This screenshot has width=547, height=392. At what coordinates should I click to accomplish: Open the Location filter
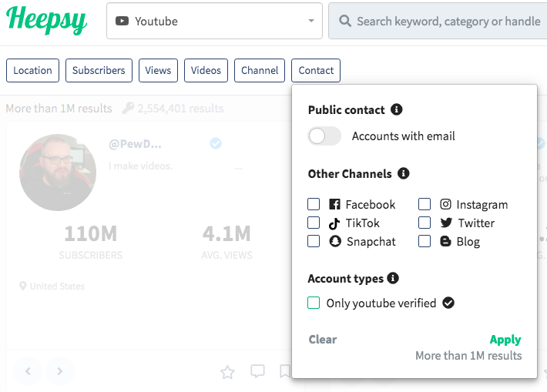pyautogui.click(x=32, y=70)
